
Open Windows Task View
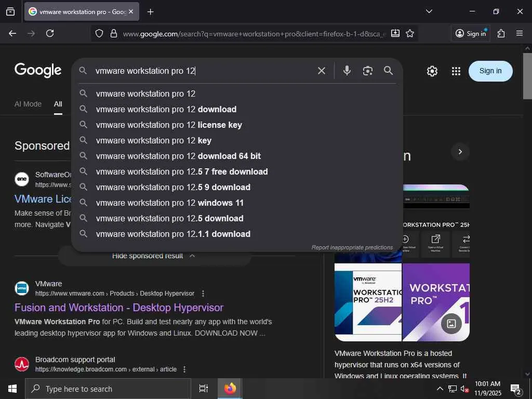204,389
